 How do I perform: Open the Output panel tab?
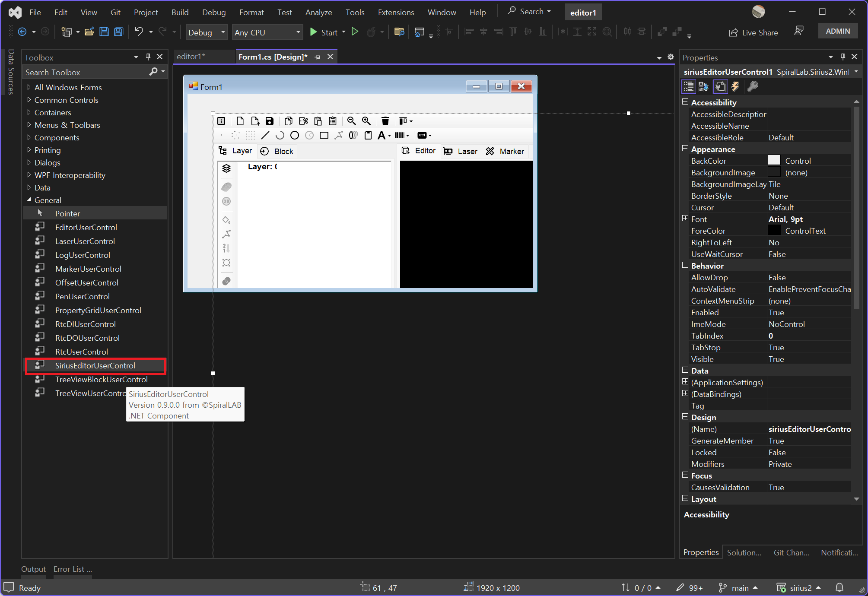click(x=33, y=569)
